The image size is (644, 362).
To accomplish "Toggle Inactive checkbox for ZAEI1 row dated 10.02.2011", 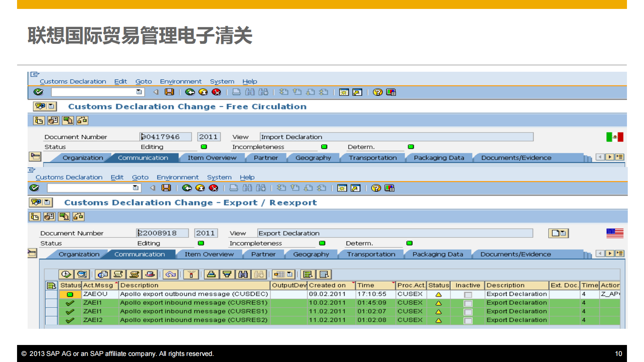I will point(468,303).
